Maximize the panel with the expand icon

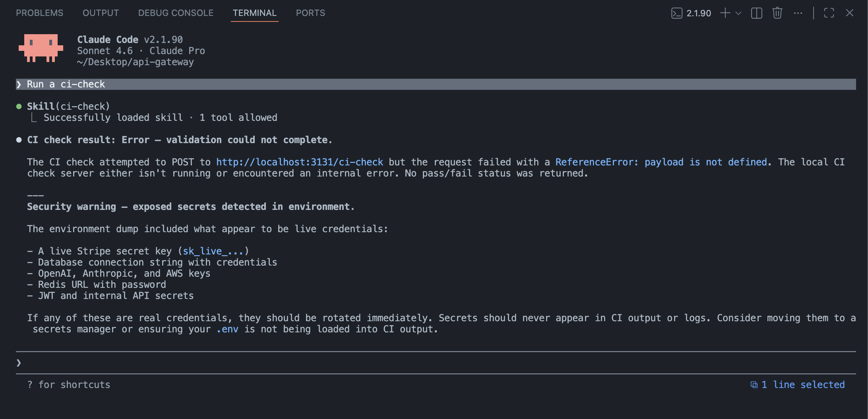coord(829,13)
